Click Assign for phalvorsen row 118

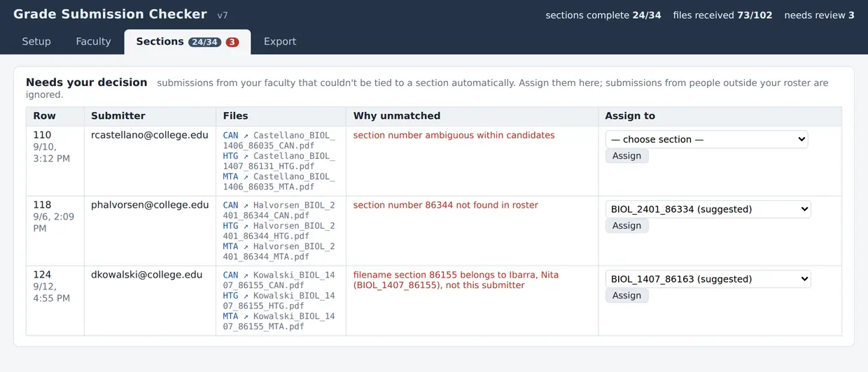626,226
